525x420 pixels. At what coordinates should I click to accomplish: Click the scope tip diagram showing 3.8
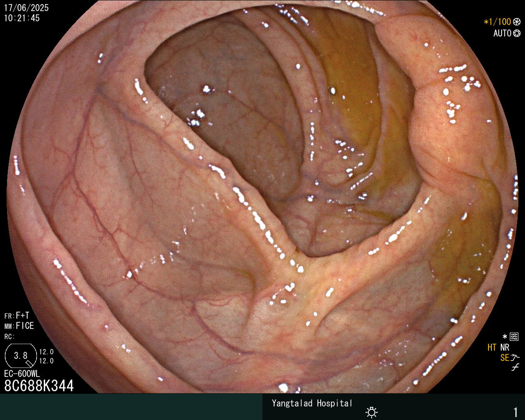coord(21,356)
